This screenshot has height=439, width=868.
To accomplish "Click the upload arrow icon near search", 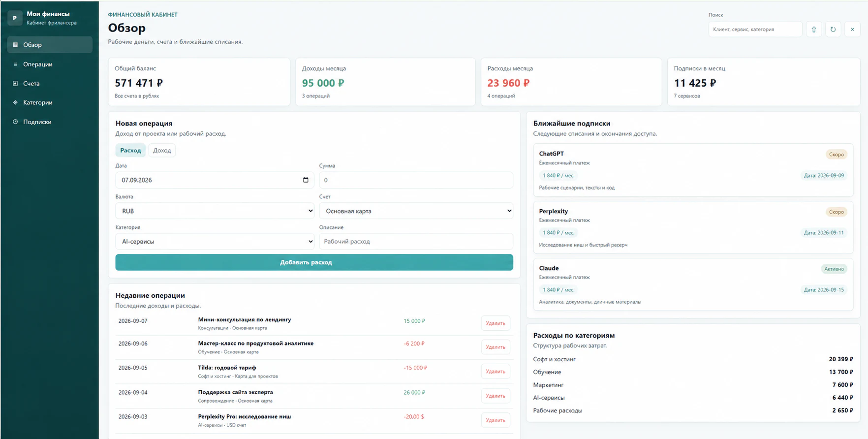I will [x=814, y=30].
